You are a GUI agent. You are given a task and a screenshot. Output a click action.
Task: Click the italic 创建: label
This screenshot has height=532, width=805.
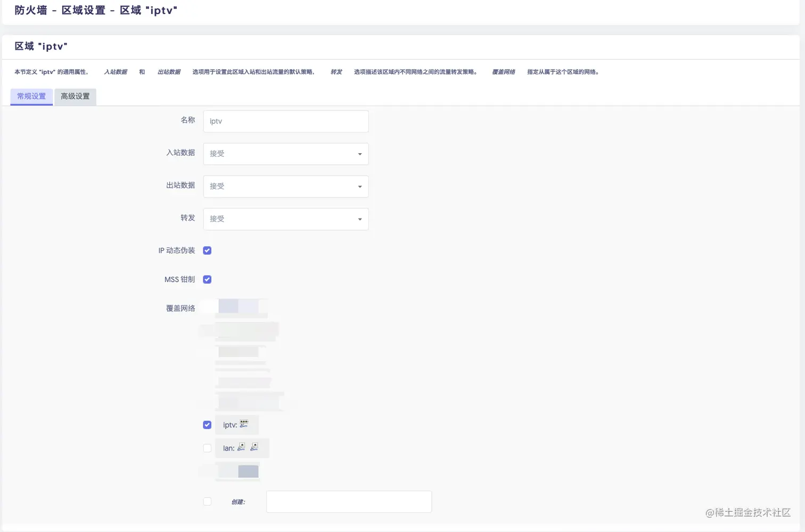click(238, 502)
